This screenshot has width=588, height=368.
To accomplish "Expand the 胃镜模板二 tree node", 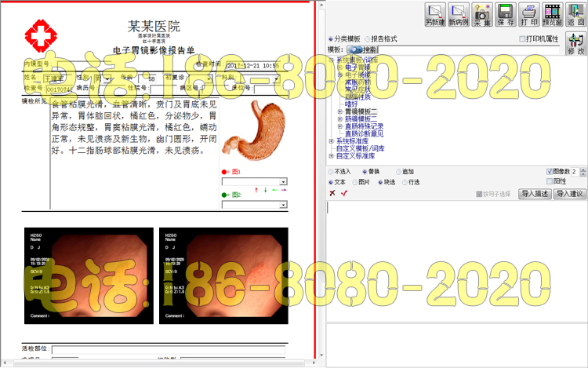I will pos(339,111).
